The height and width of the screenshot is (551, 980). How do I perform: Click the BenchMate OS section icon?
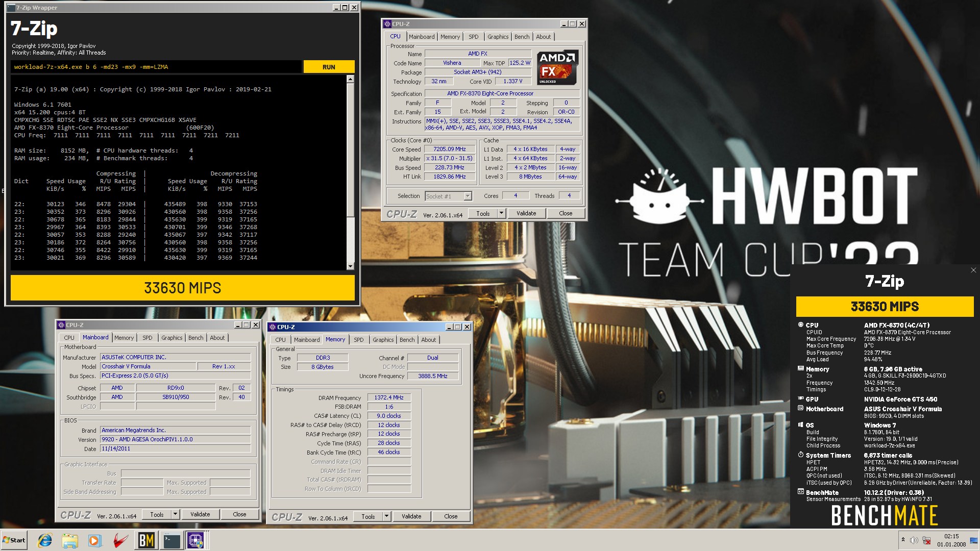(800, 424)
